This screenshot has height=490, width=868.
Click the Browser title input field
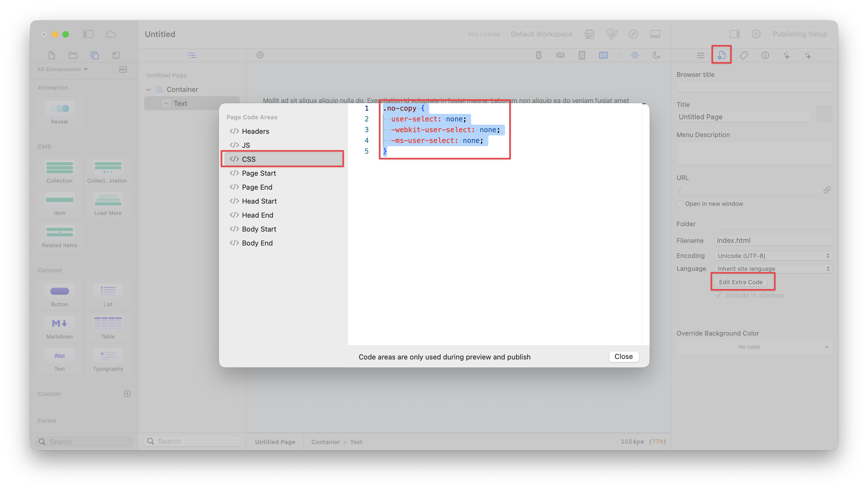coord(754,87)
